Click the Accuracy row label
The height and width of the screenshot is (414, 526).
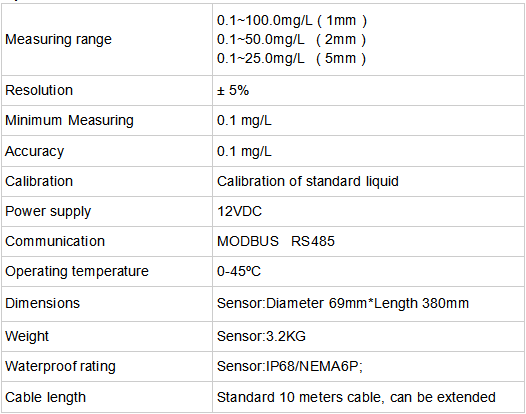pyautogui.click(x=35, y=151)
